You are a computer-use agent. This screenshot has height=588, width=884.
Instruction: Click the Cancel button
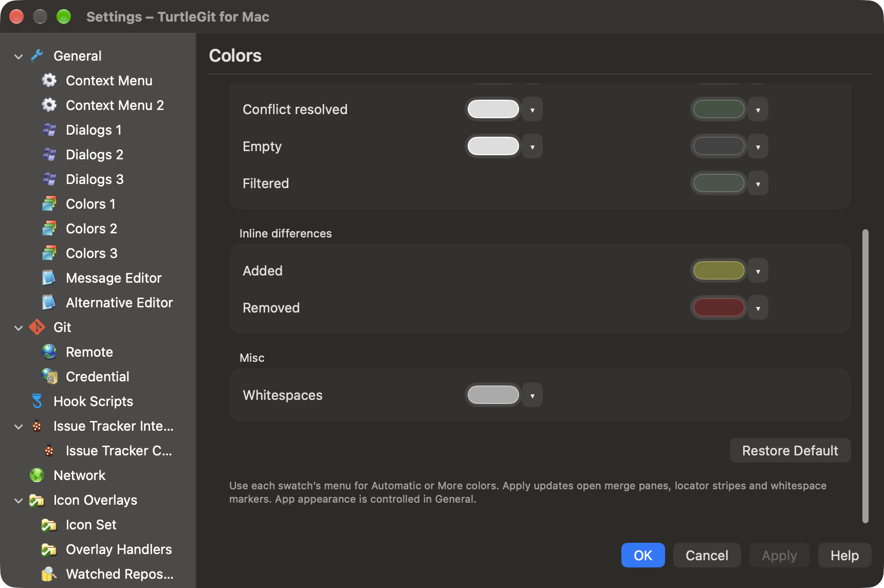[707, 555]
